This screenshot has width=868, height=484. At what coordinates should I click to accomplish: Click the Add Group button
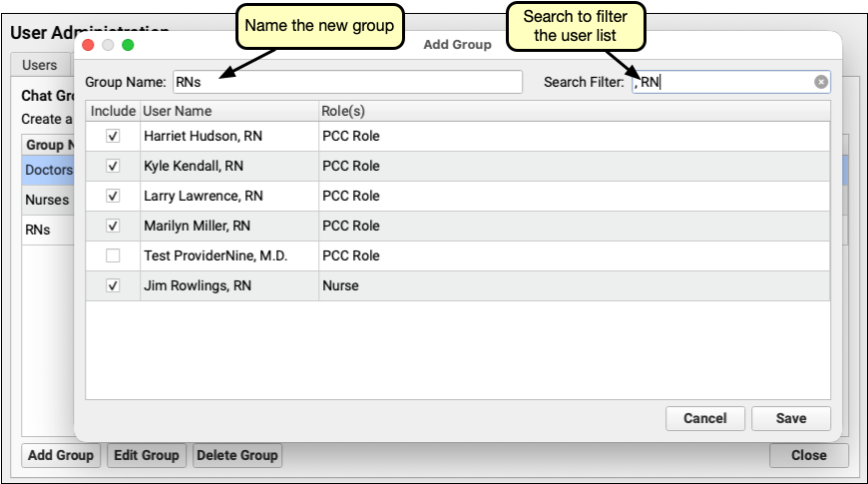pyautogui.click(x=61, y=455)
